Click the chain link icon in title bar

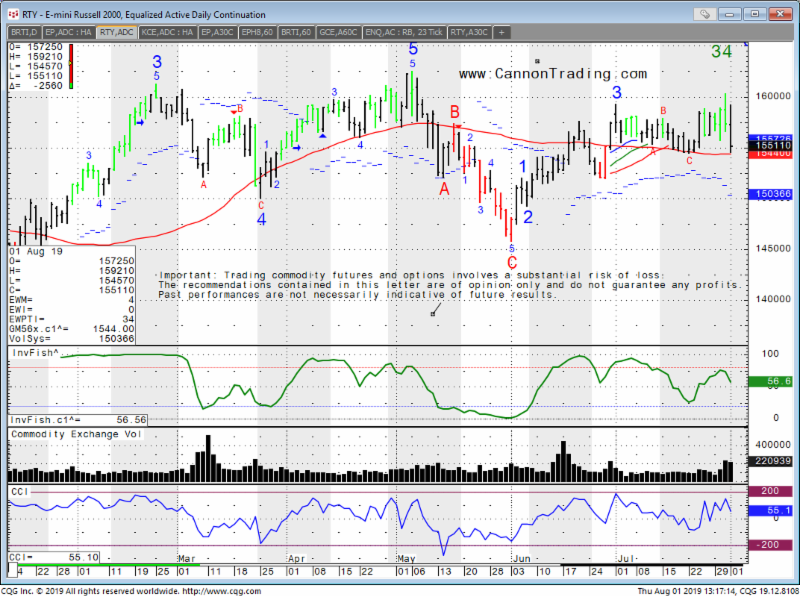(705, 15)
